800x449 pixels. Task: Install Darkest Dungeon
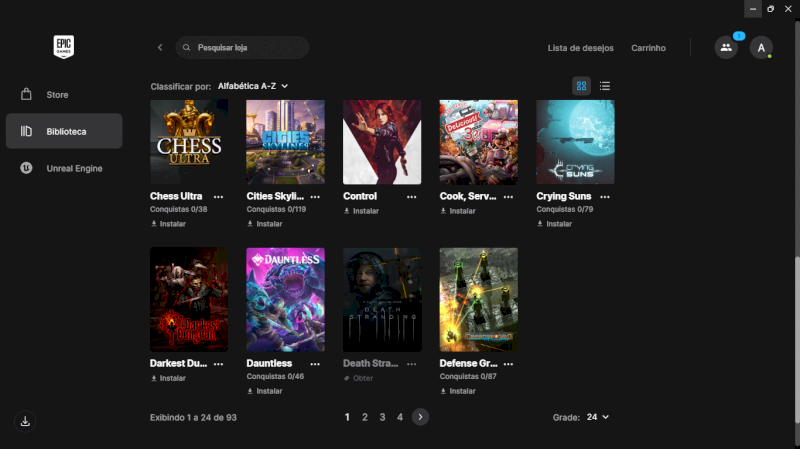168,379
